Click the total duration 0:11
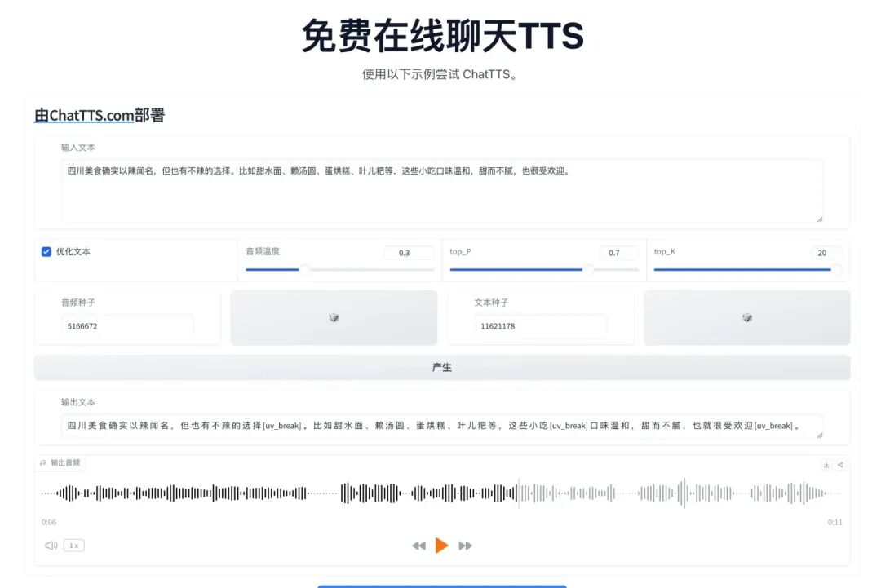This screenshot has width=881, height=588. pos(835,522)
